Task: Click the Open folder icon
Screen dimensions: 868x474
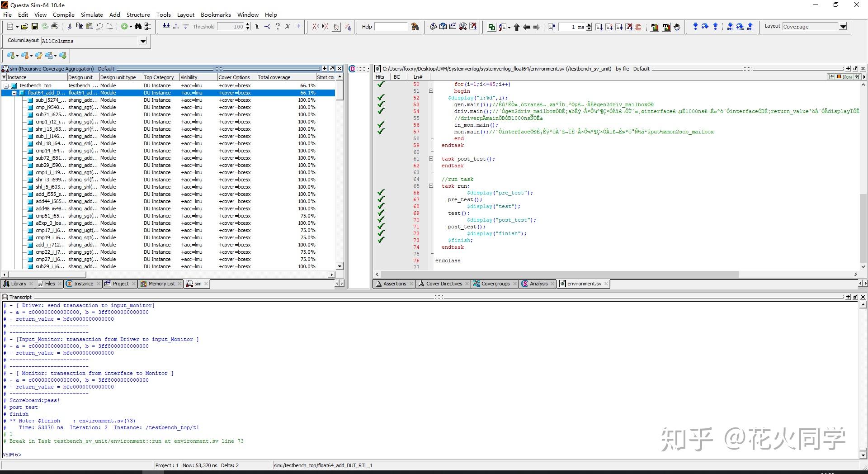Action: [x=24, y=27]
